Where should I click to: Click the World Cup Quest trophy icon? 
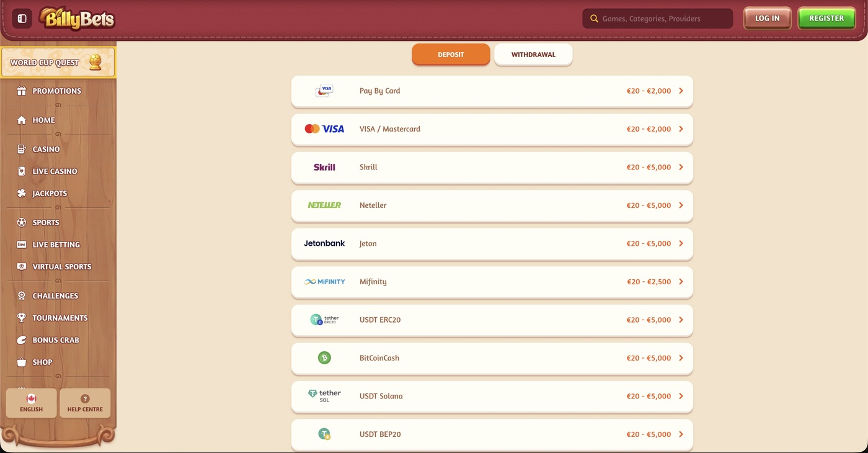coord(95,62)
